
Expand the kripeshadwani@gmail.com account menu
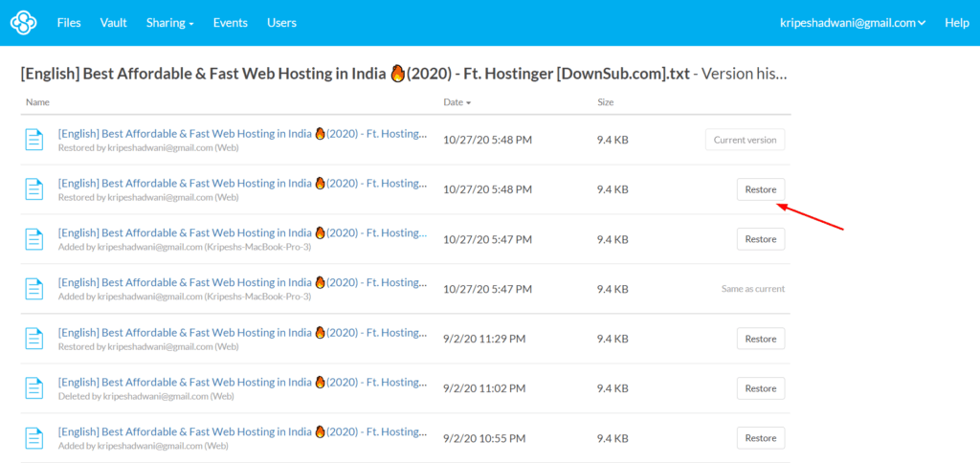[x=852, y=22]
